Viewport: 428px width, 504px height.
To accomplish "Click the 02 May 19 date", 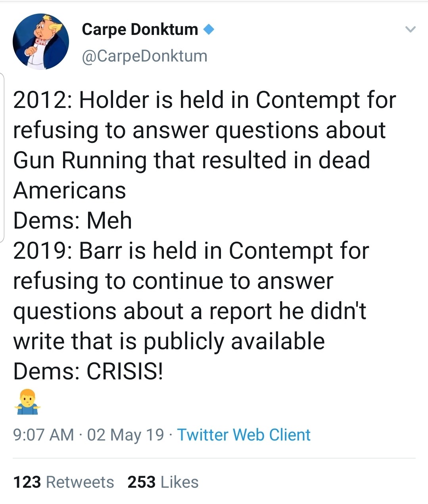I will click(125, 435).
